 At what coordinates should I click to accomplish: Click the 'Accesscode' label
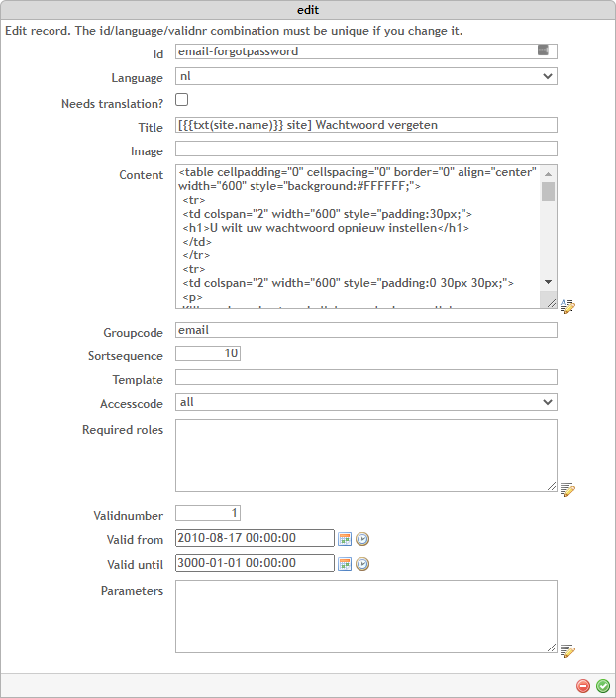coord(132,404)
